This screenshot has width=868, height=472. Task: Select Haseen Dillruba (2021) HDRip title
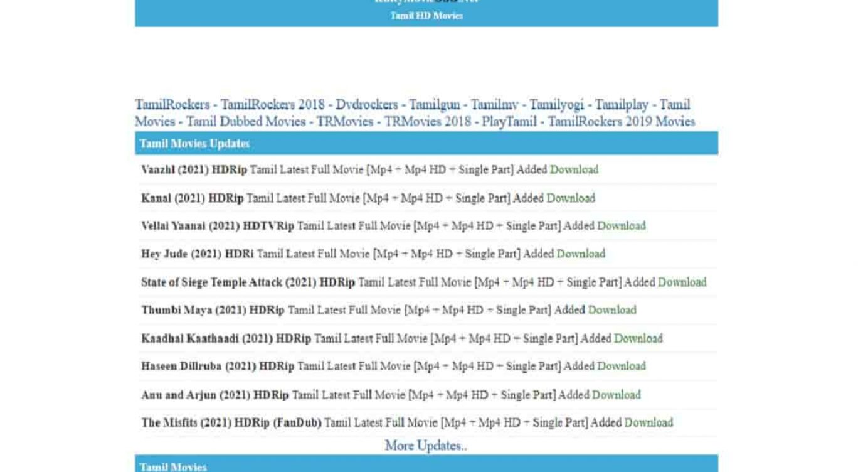click(218, 366)
